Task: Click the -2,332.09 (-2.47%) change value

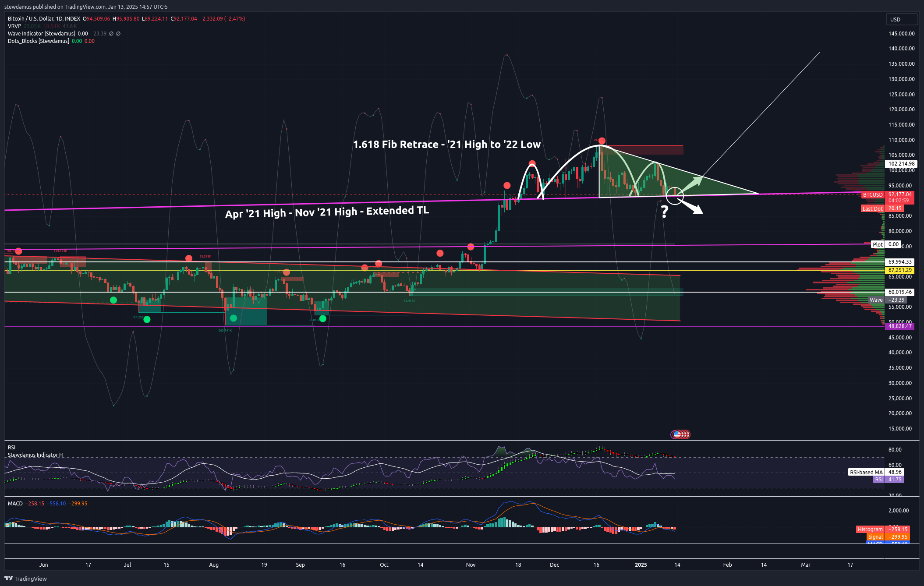Action: pos(223,19)
